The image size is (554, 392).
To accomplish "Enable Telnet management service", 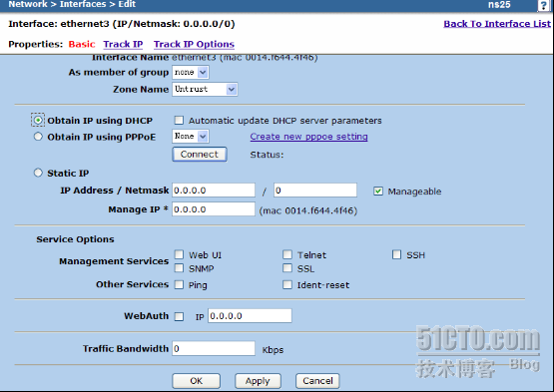I will (x=287, y=254).
